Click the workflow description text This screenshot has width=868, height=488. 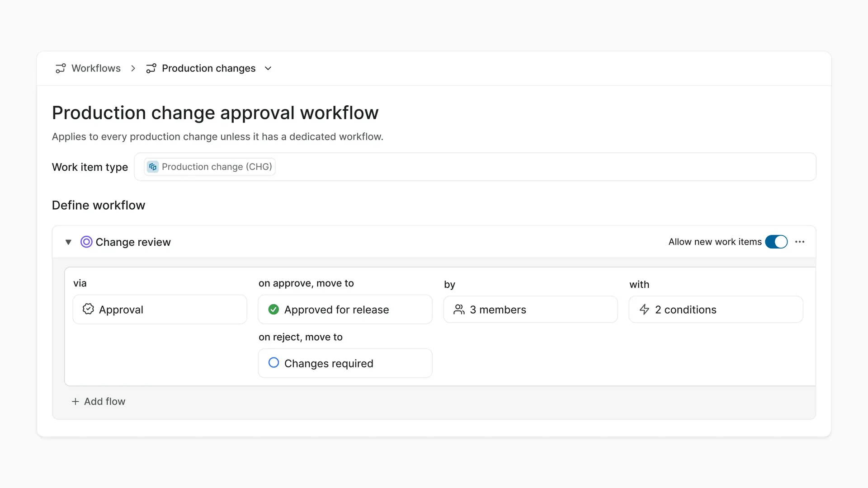217,136
